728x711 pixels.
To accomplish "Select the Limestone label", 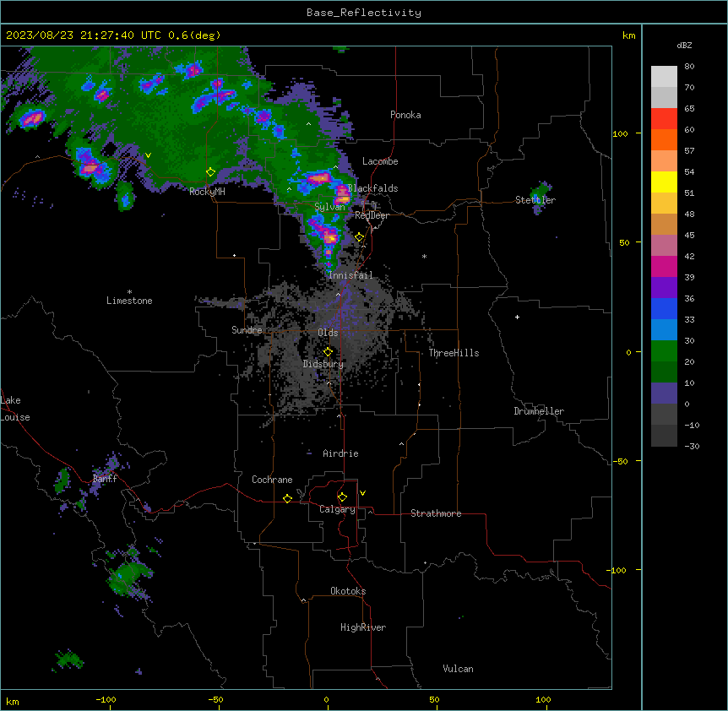I will pos(129,301).
